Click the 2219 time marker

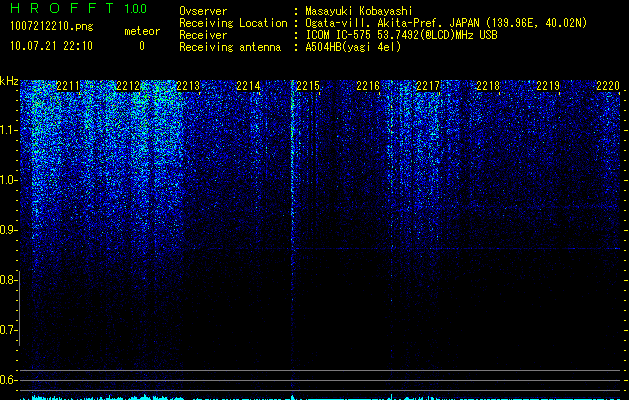click(x=548, y=86)
